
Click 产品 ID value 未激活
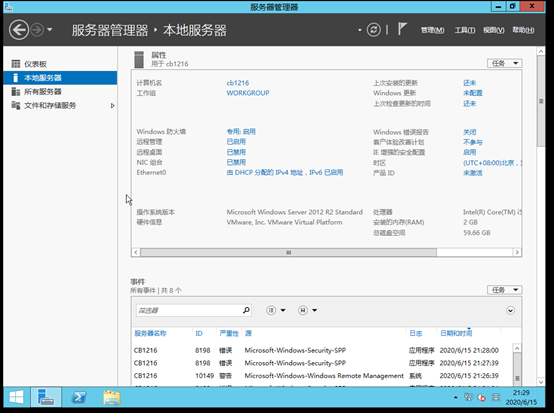473,173
